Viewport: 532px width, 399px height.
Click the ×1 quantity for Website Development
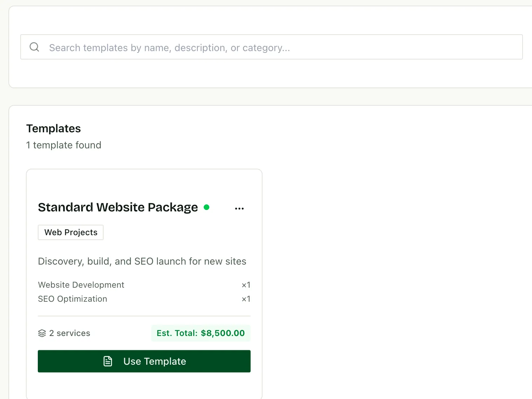tap(246, 285)
